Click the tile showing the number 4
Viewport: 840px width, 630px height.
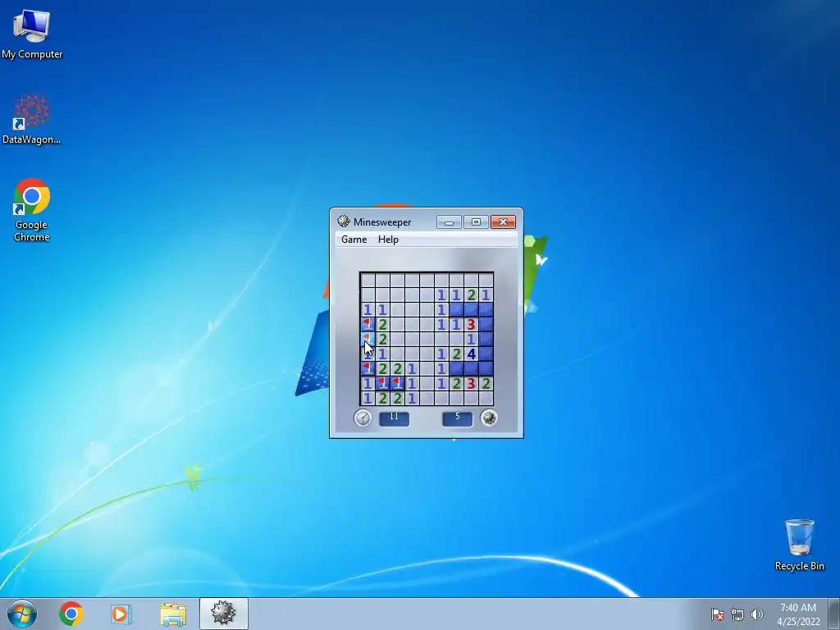point(471,354)
